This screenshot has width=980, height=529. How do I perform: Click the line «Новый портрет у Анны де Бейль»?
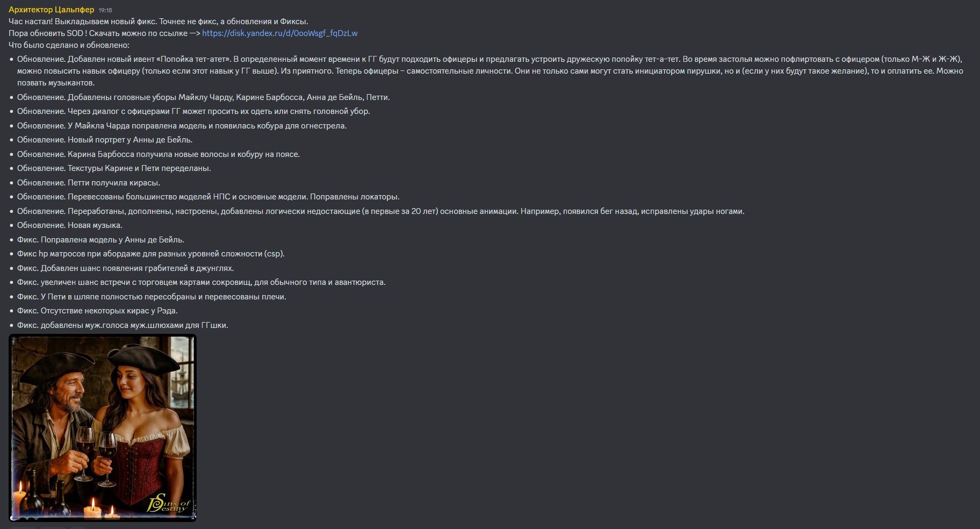click(105, 140)
